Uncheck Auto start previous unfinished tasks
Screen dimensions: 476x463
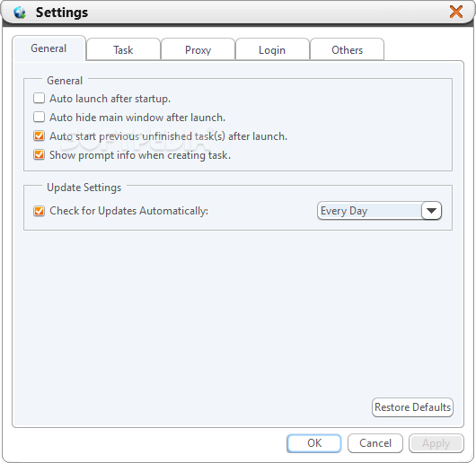(x=40, y=135)
